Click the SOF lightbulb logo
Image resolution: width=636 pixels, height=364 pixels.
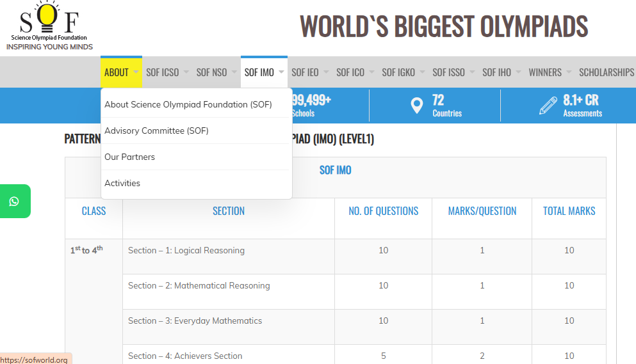[49, 26]
